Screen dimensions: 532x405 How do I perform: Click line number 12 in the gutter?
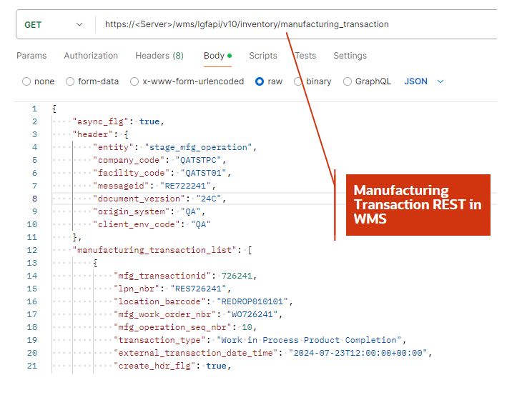[x=32, y=251]
